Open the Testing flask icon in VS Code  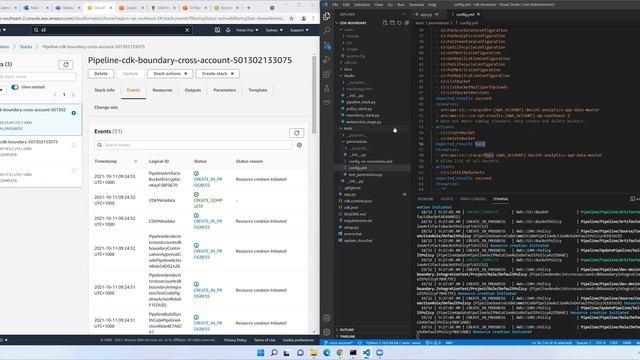(x=327, y=89)
